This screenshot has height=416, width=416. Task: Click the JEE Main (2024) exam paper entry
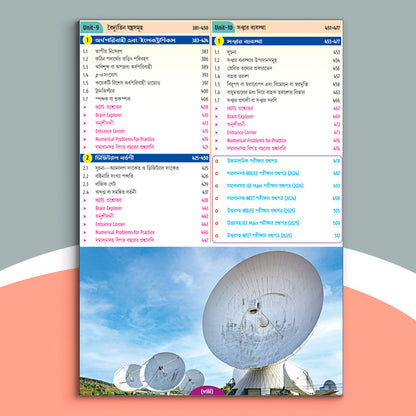pyautogui.click(x=265, y=186)
